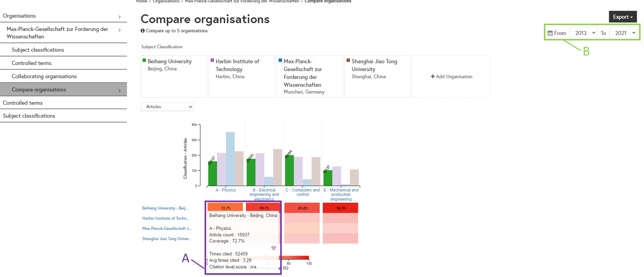
Task: Click the calendar icon beside From
Action: tap(550, 33)
